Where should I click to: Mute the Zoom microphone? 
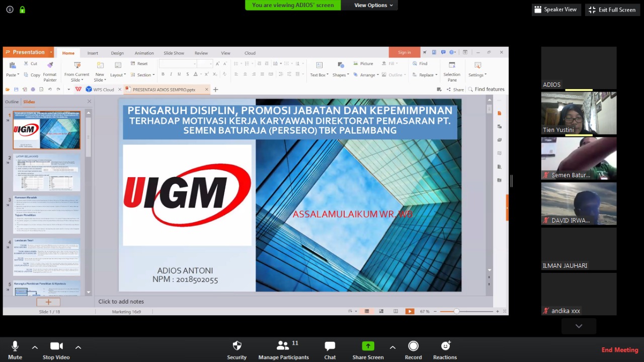click(15, 350)
